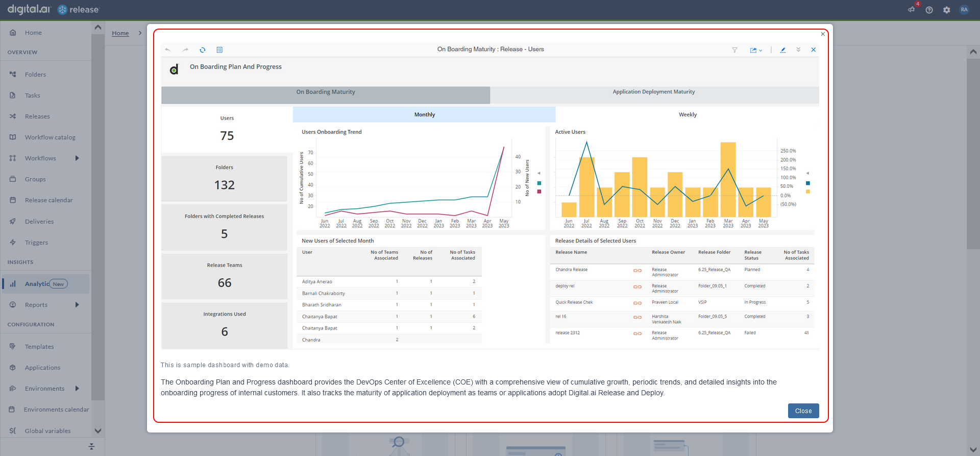Click the Close button

click(803, 411)
